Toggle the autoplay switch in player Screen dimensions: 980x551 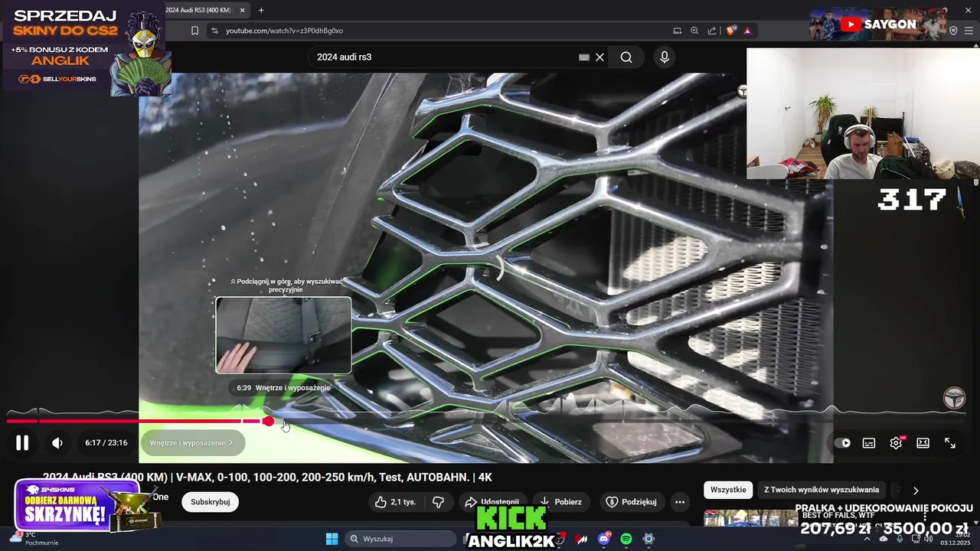pyautogui.click(x=842, y=442)
